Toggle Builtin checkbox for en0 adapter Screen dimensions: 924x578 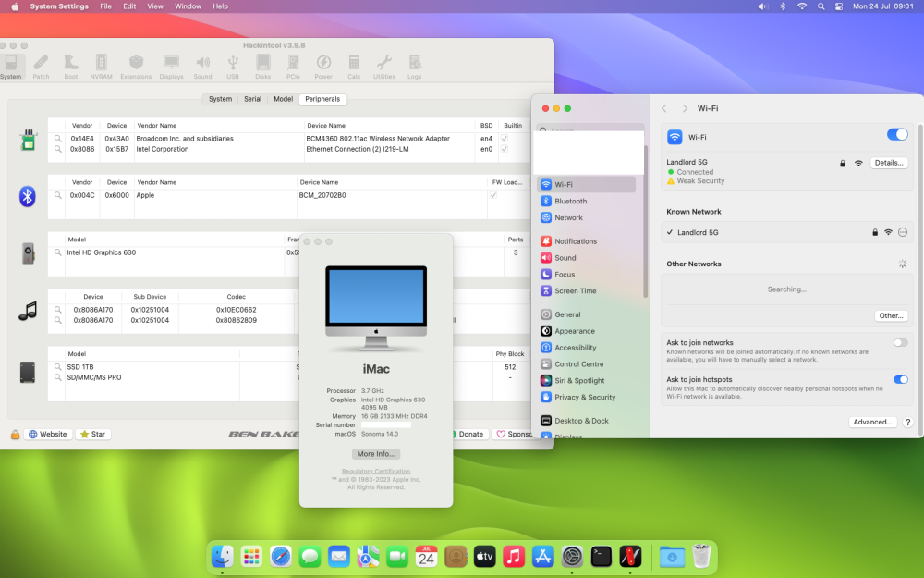click(x=504, y=149)
